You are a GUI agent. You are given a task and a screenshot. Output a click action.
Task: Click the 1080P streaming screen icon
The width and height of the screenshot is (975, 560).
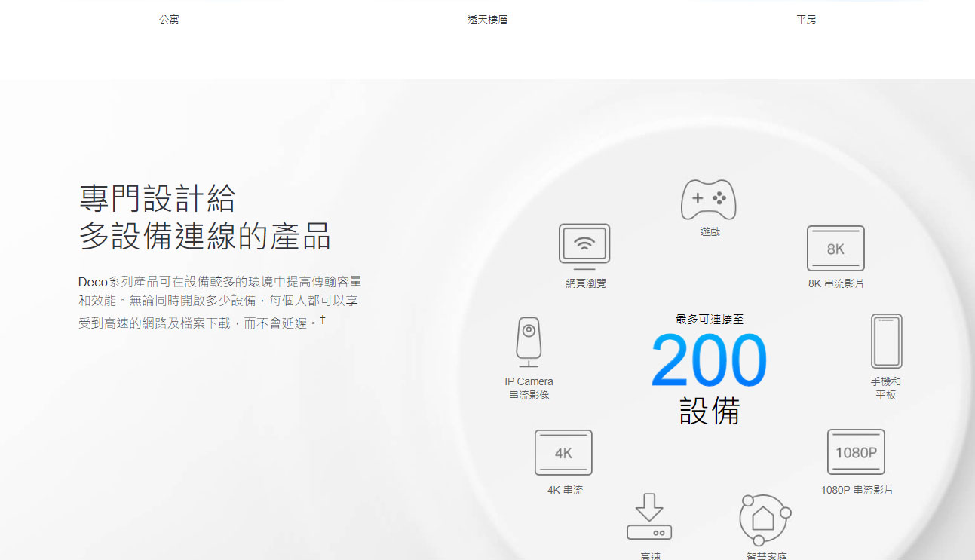click(856, 452)
